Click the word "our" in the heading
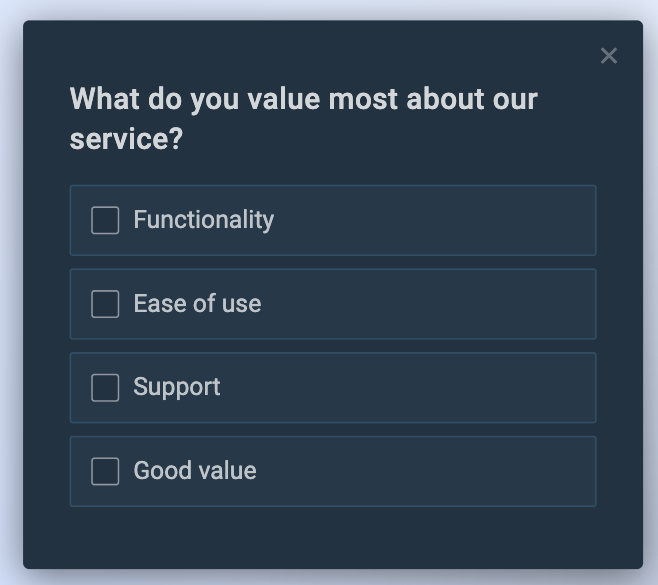The width and height of the screenshot is (658, 585). 514,100
